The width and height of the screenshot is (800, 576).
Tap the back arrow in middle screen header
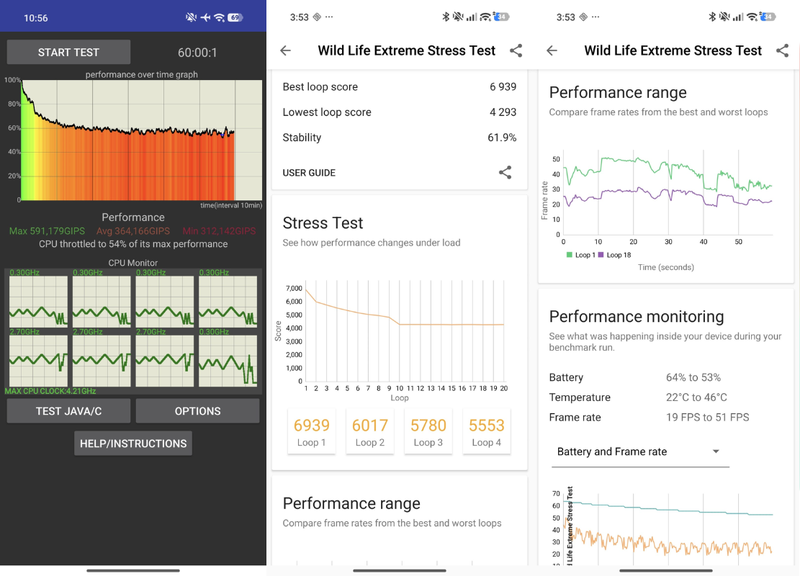click(286, 51)
